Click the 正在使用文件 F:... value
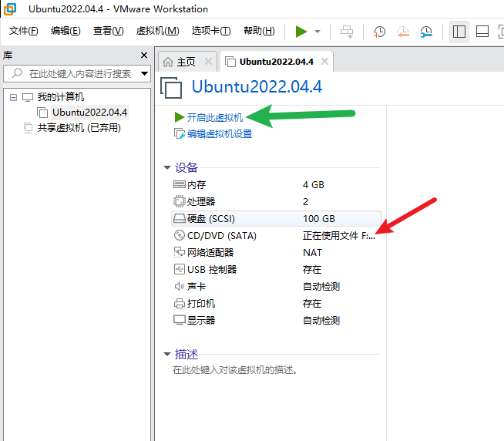This screenshot has height=441, width=504. [x=339, y=236]
